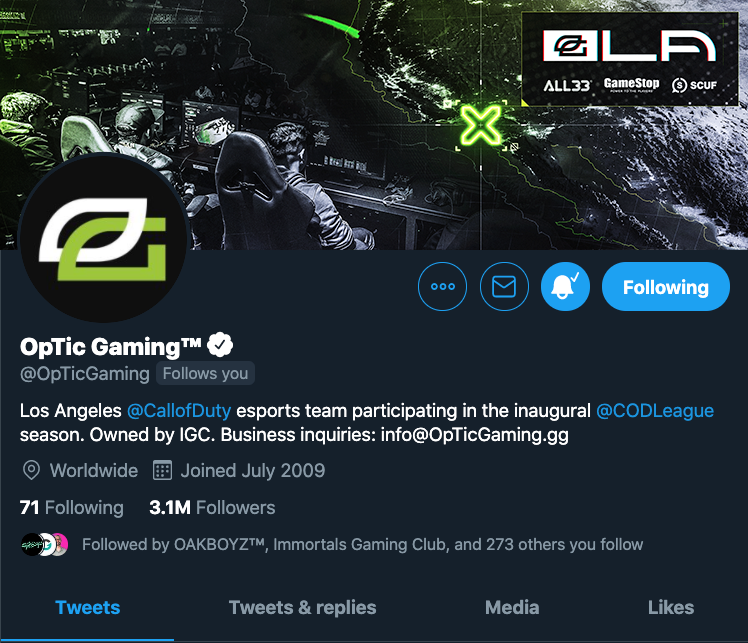Switch to the Likes tab

coord(671,608)
